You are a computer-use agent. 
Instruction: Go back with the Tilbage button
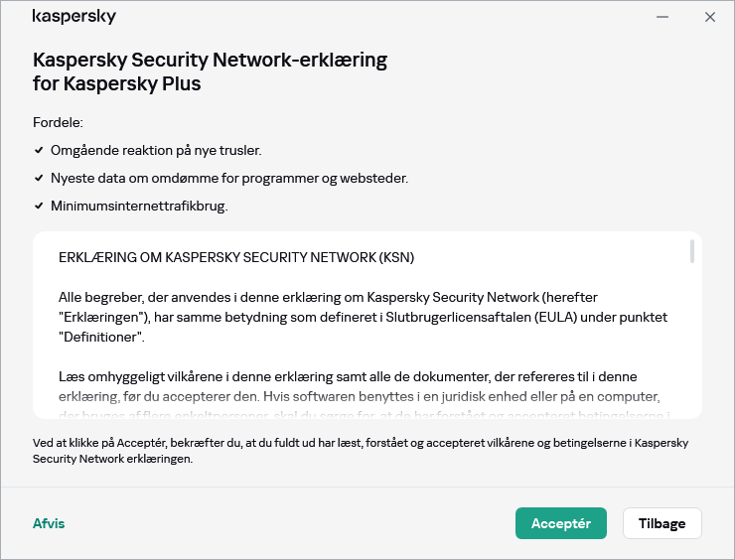(661, 523)
